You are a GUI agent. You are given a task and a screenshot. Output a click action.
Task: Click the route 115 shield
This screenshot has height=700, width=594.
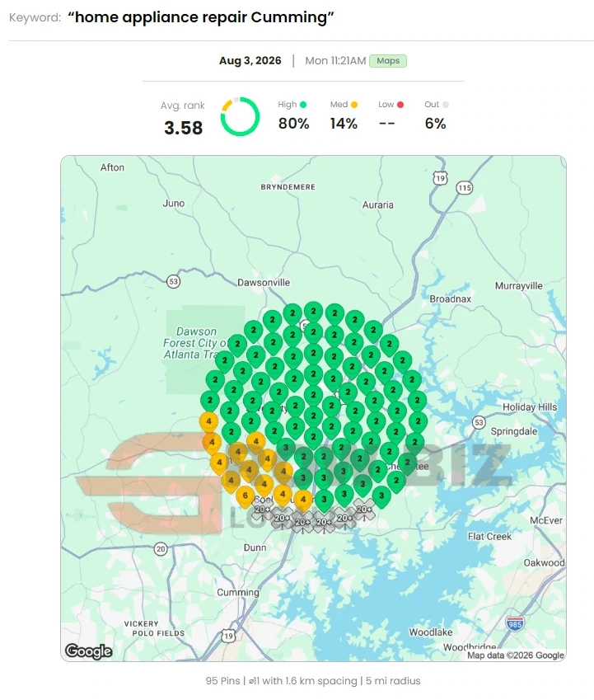click(464, 188)
